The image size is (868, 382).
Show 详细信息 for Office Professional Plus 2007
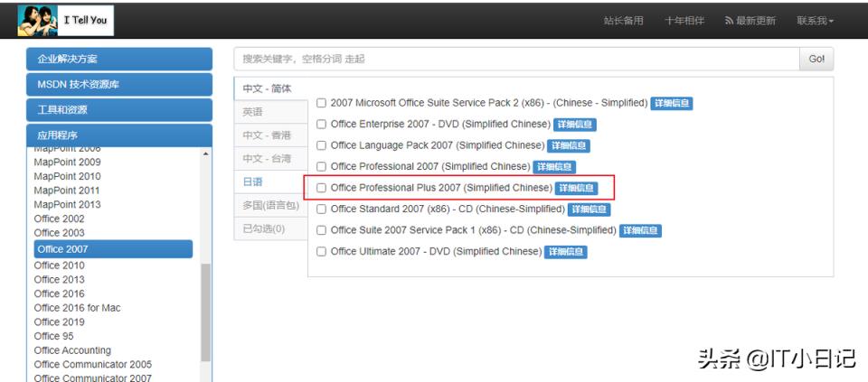click(x=576, y=188)
